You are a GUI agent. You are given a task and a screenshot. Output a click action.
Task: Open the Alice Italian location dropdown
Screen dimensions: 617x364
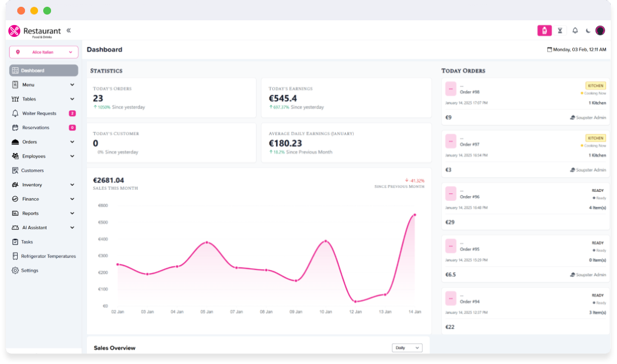point(44,52)
